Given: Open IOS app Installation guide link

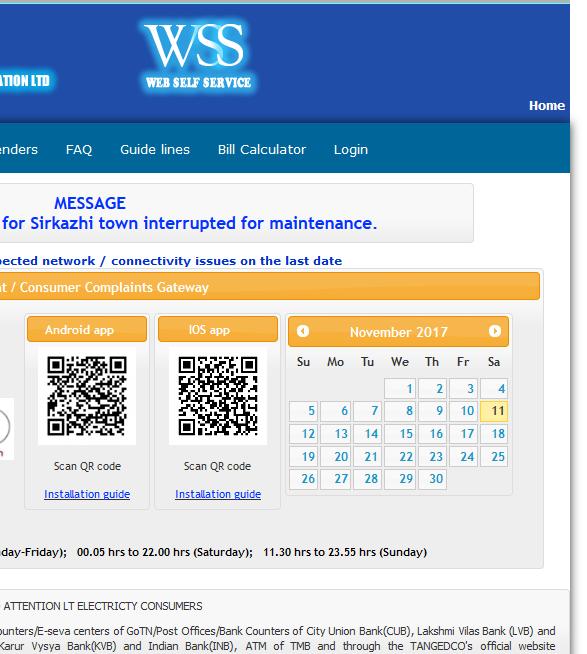Looking at the screenshot, I should click(x=218, y=494).
